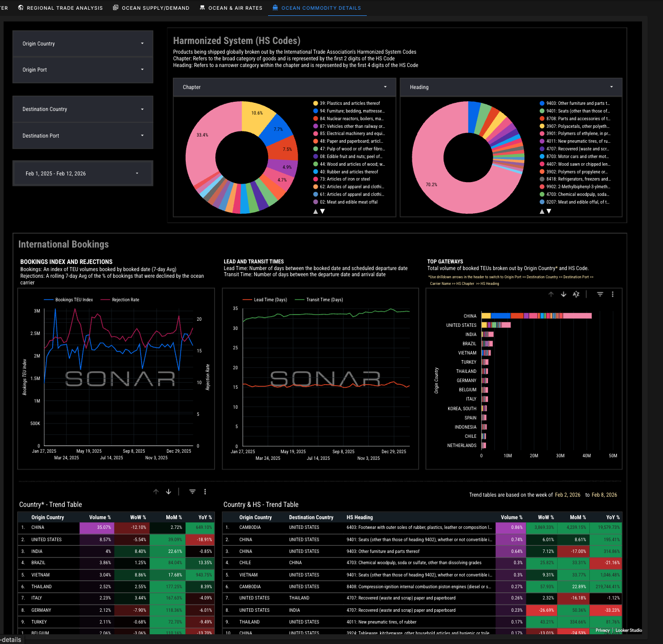Expand the Destination Port dropdown
This screenshot has height=644, width=663.
[83, 136]
